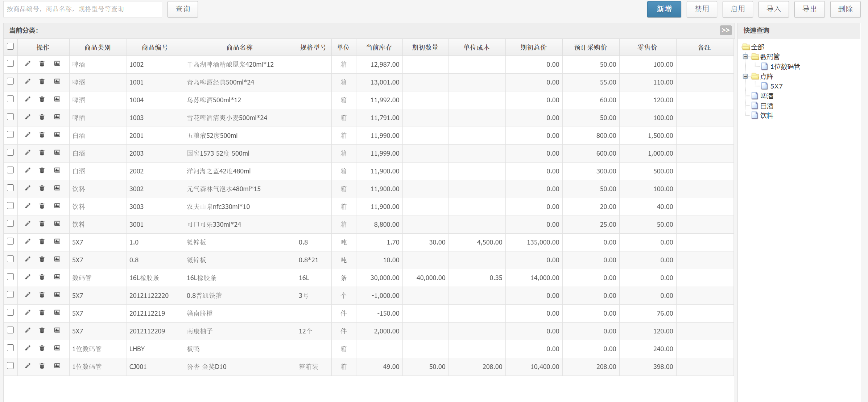Viewport: 868px width, 402px height.
Task: Click the 启用 button
Action: (x=737, y=9)
